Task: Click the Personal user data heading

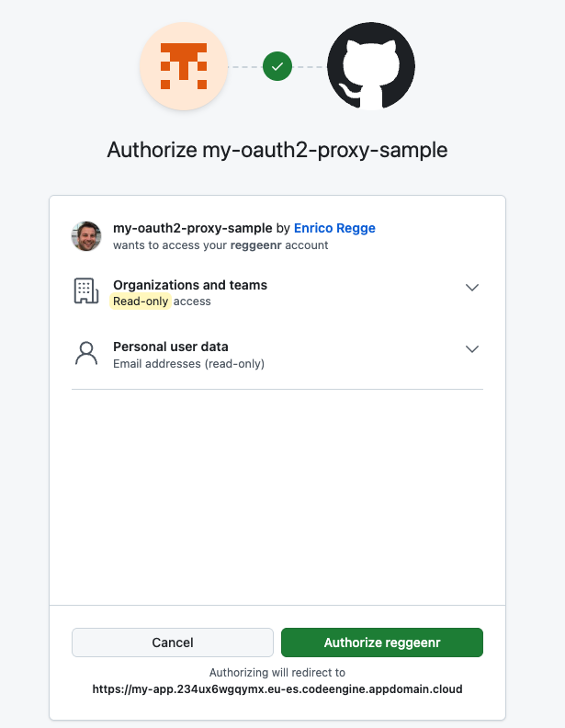Action: point(171,347)
